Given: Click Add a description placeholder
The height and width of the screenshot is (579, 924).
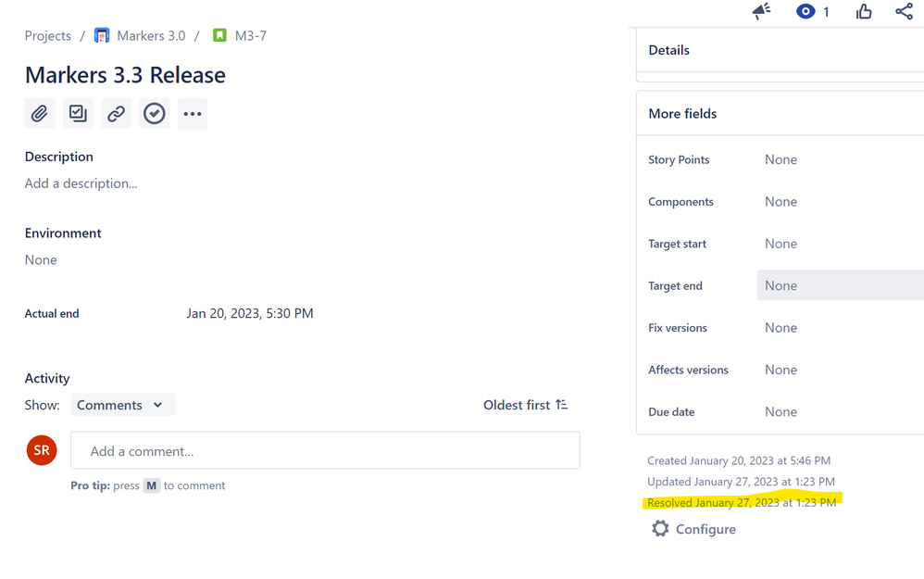Looking at the screenshot, I should 81,183.
